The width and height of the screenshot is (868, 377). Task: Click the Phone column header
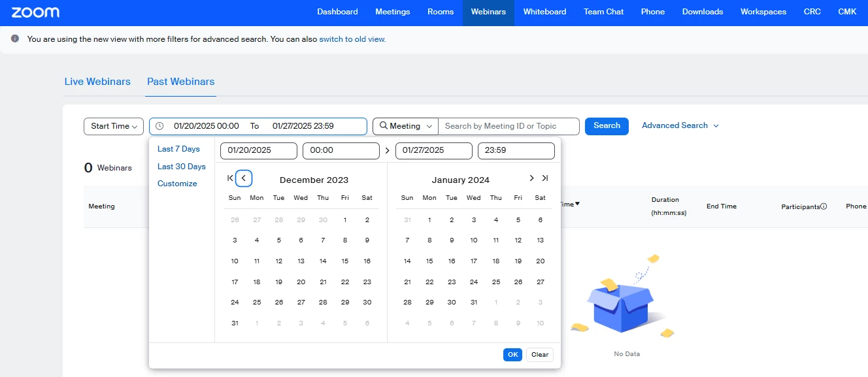pos(856,206)
